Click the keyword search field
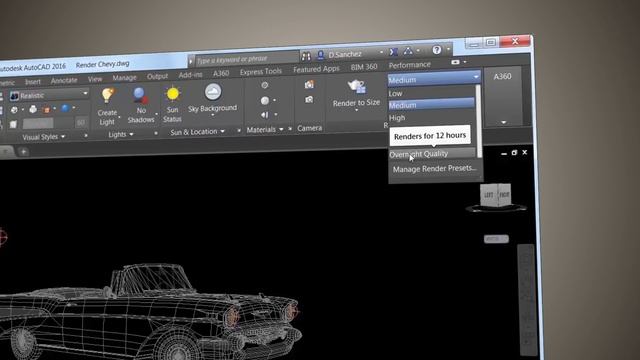The width and height of the screenshot is (640, 360). [247, 59]
